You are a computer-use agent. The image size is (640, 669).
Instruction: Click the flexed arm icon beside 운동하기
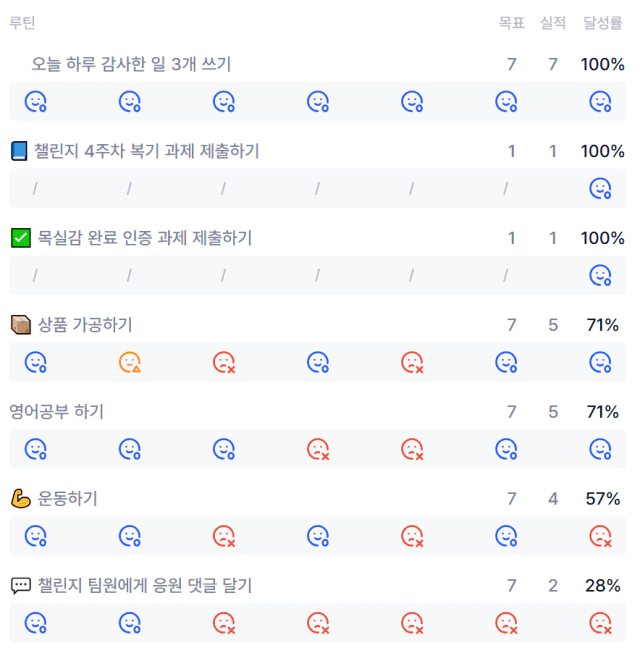(x=21, y=498)
